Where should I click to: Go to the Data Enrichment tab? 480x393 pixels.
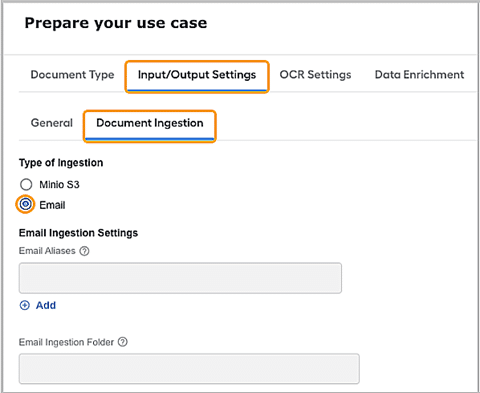pyautogui.click(x=419, y=75)
